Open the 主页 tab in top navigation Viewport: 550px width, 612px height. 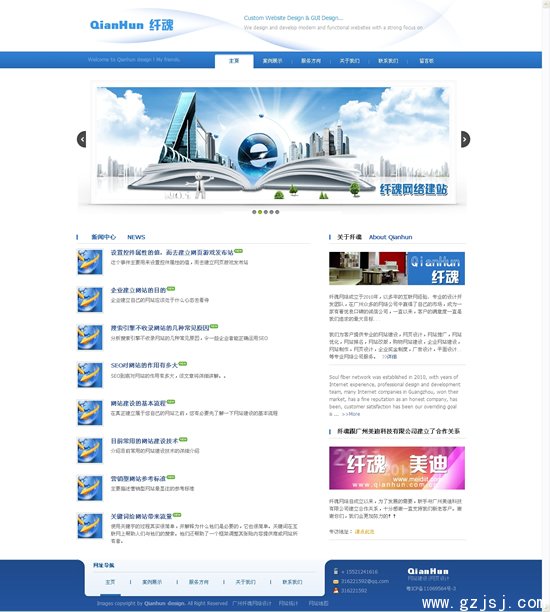coord(234,61)
